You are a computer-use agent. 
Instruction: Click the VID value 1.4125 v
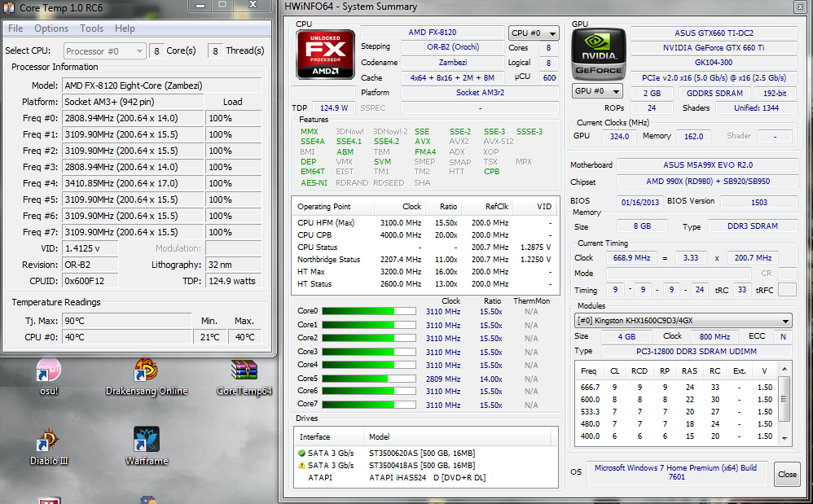click(90, 248)
